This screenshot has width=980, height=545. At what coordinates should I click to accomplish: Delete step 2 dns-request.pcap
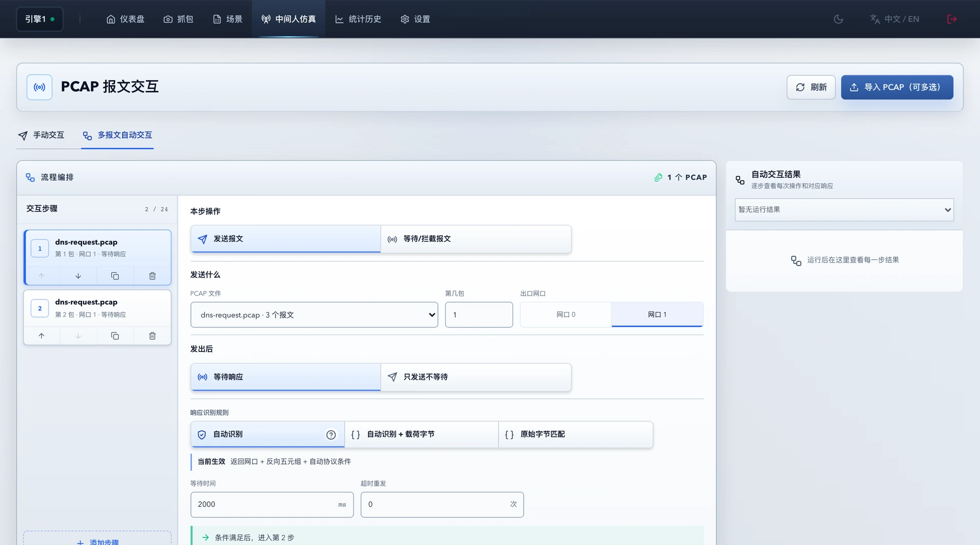coord(152,336)
